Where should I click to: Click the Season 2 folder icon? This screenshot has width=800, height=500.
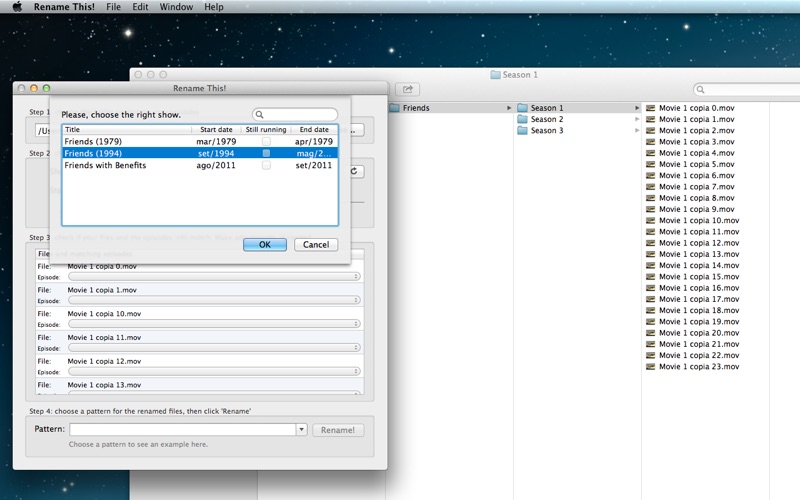(522, 119)
